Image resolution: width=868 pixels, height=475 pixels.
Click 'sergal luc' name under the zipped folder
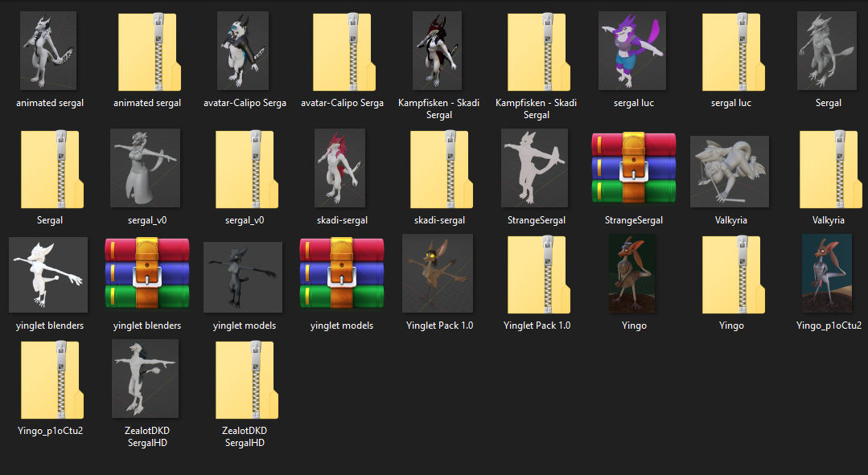731,103
